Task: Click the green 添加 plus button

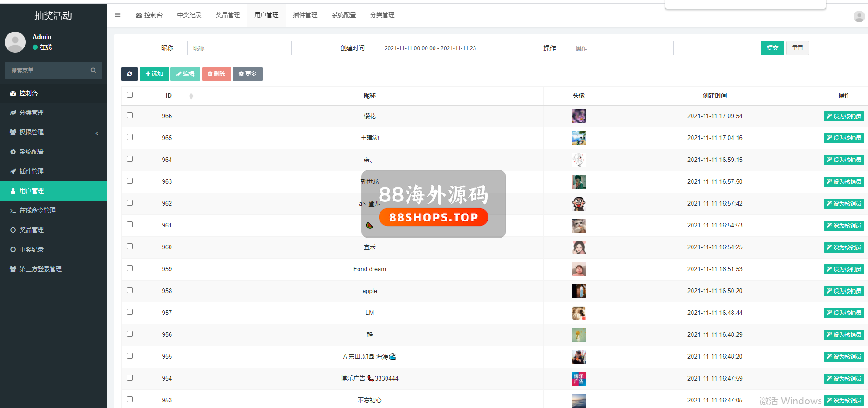Action: [x=154, y=74]
